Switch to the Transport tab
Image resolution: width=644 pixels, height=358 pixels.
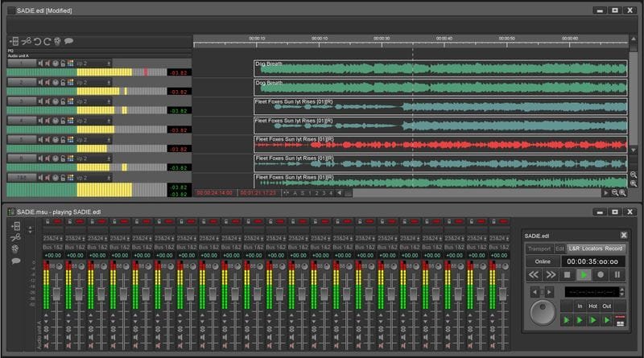(x=539, y=249)
